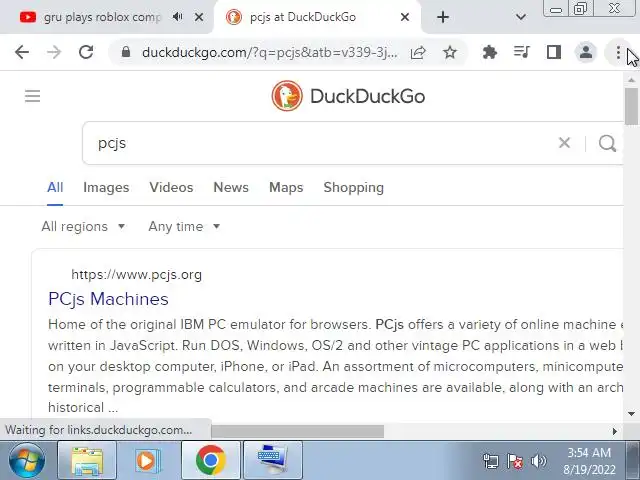Launch Windows Media Player from taskbar
The image size is (640, 480).
[x=148, y=460]
